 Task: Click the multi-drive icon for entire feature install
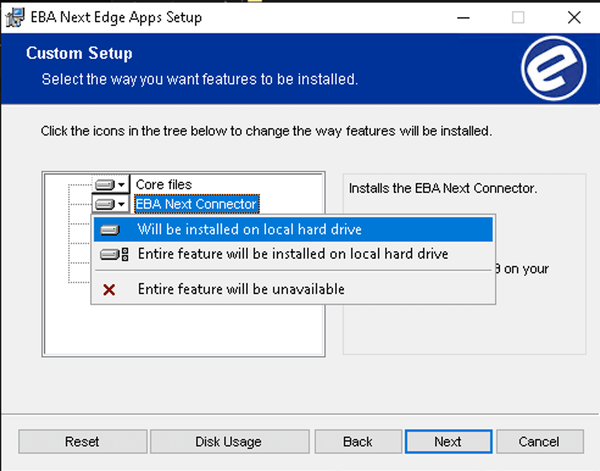pyautogui.click(x=113, y=254)
